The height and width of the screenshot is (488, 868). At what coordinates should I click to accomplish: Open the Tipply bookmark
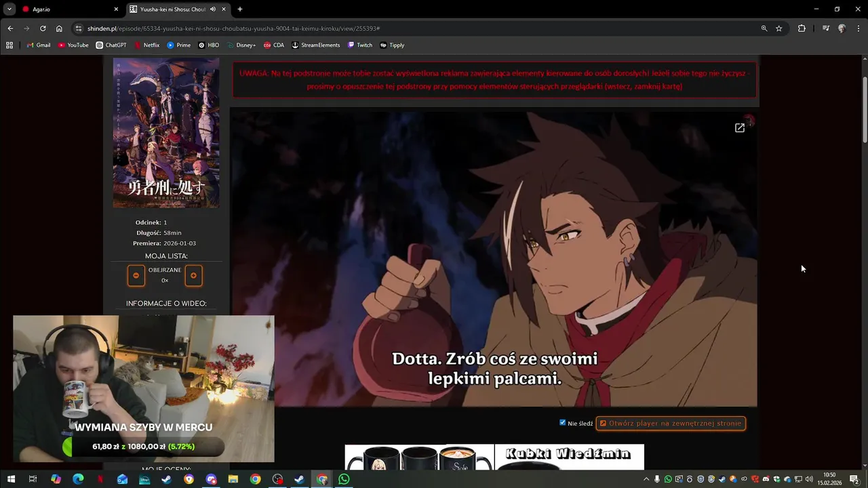tap(393, 45)
